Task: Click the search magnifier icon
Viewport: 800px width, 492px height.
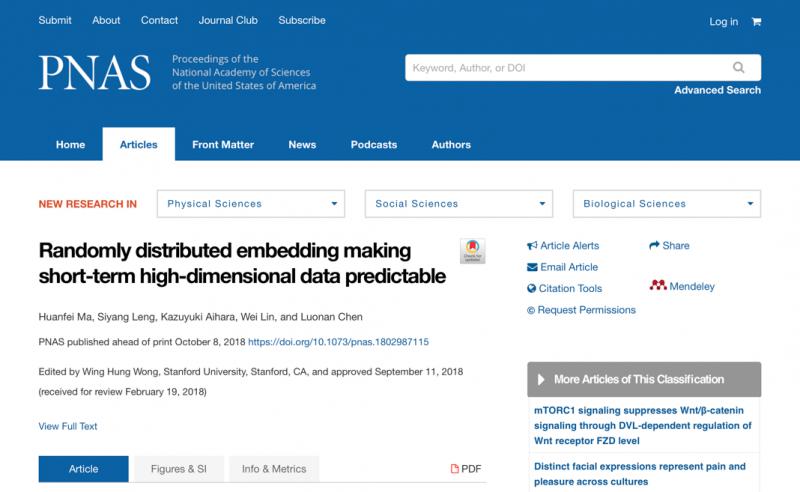Action: 739,68
